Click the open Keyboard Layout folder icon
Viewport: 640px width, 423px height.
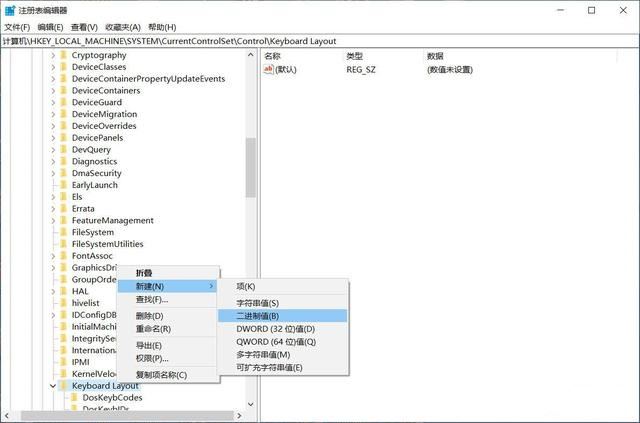(63, 385)
